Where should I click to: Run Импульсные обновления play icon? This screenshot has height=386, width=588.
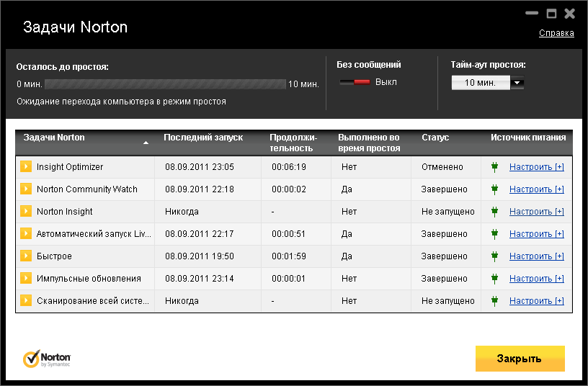pyautogui.click(x=26, y=278)
